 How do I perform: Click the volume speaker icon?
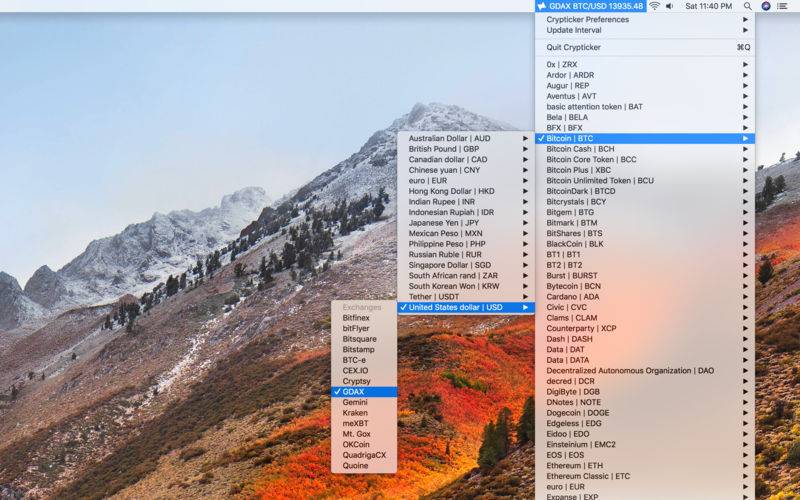pos(669,6)
